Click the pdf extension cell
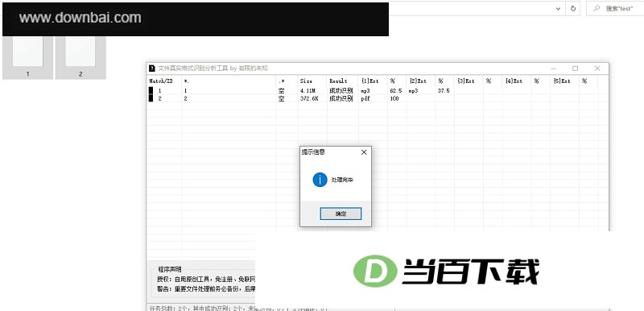This screenshot has width=644, height=311. tap(365, 99)
